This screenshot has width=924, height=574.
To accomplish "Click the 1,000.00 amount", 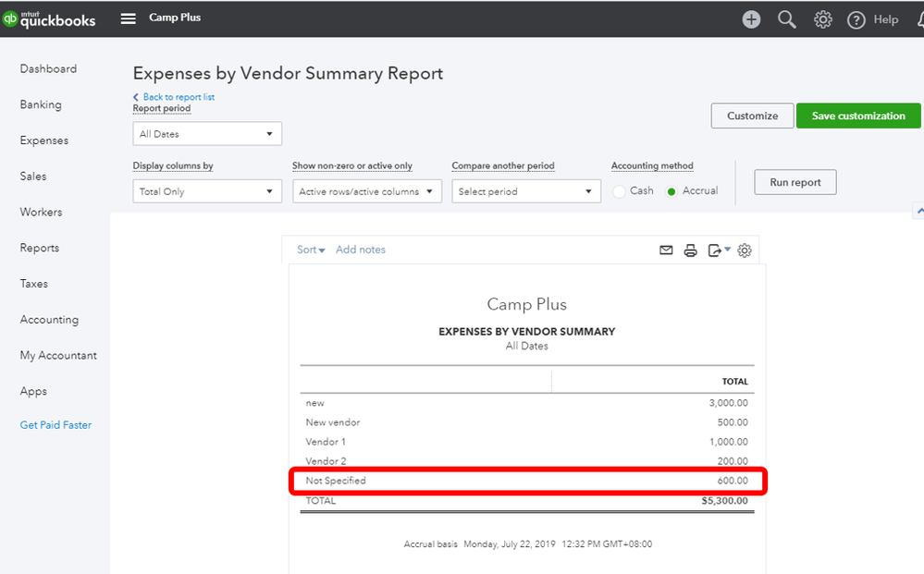I will pyautogui.click(x=728, y=442).
